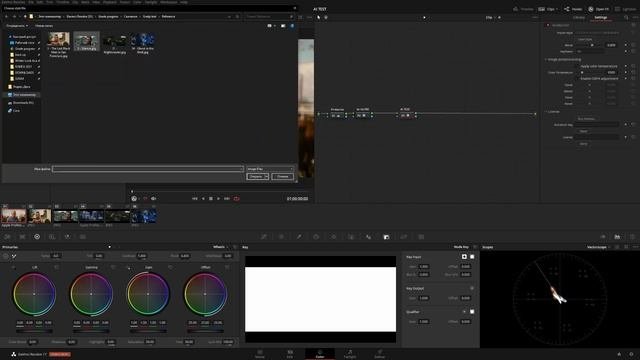Show the Keyframes panel icon
This screenshot has width=640, height=360.
(x=603, y=237)
